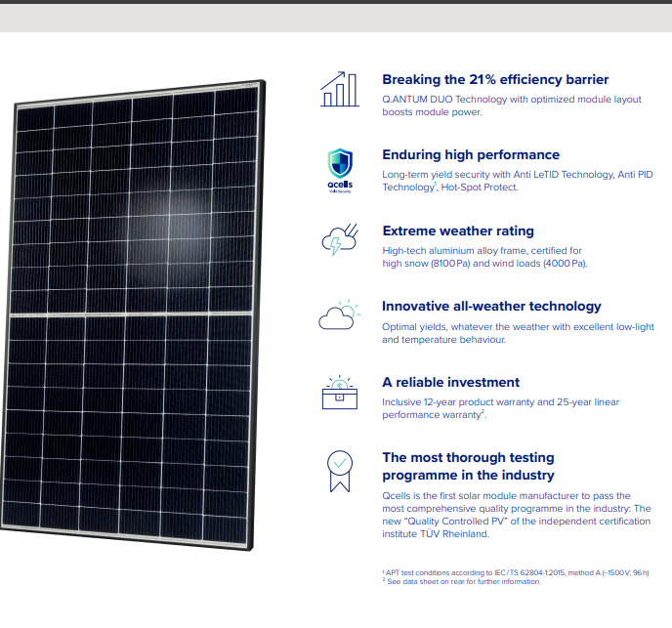Select heading 'Extreme weather rating'
The height and width of the screenshot is (628, 672).
[x=458, y=230]
